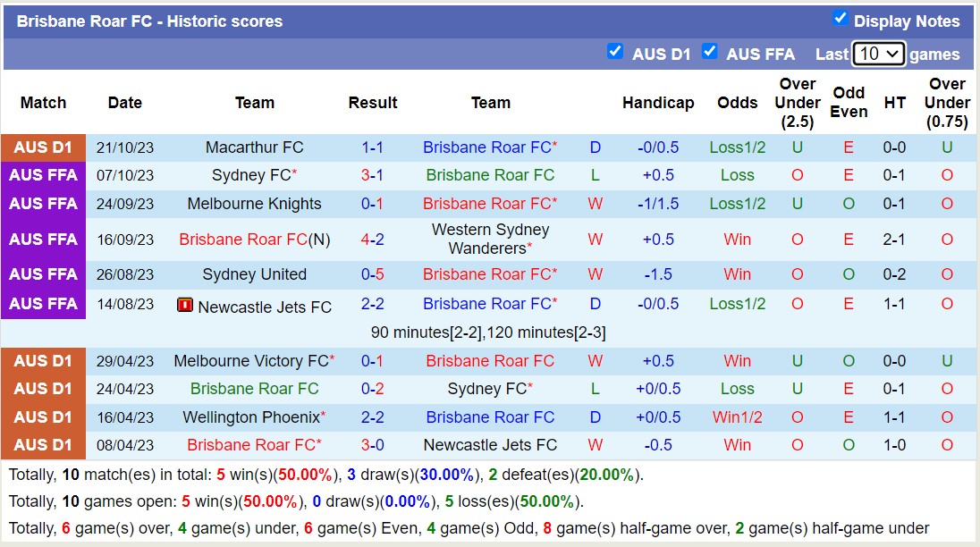Sort by the Date column header
Viewport: 980px width, 547px height.
tap(124, 103)
